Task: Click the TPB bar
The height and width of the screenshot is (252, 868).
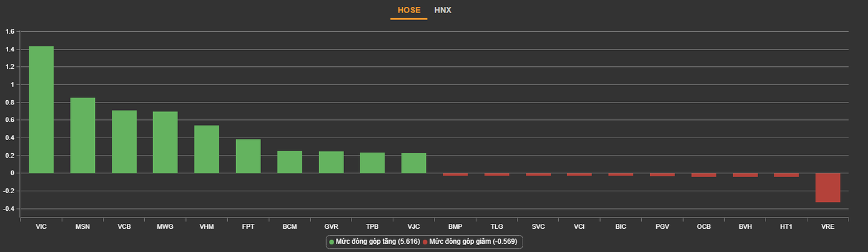Action: click(372, 163)
